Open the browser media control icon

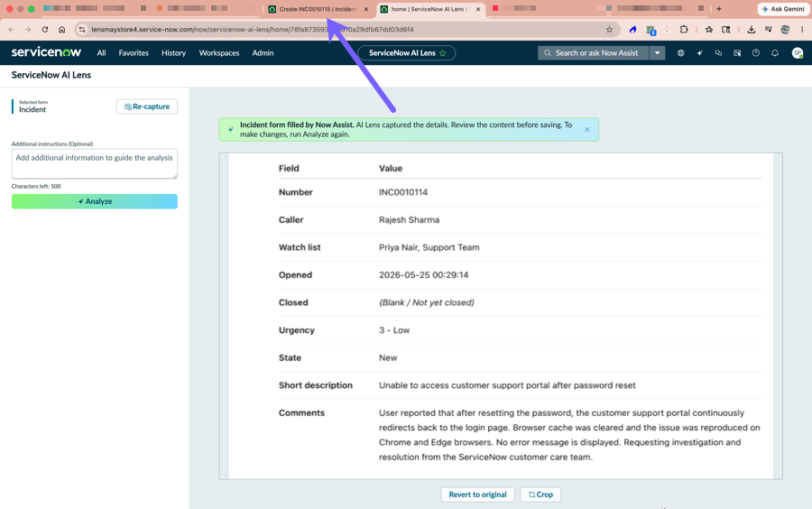(768, 30)
